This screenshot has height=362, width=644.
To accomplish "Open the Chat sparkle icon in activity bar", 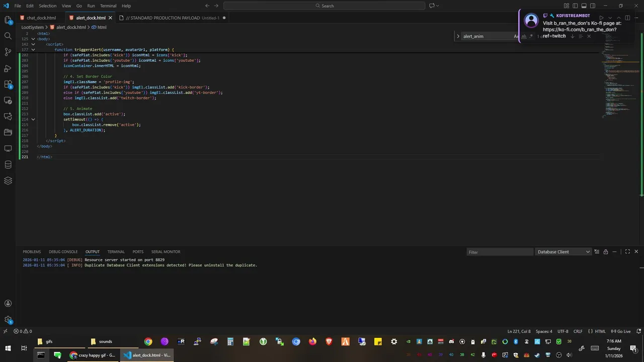I will (x=8, y=116).
